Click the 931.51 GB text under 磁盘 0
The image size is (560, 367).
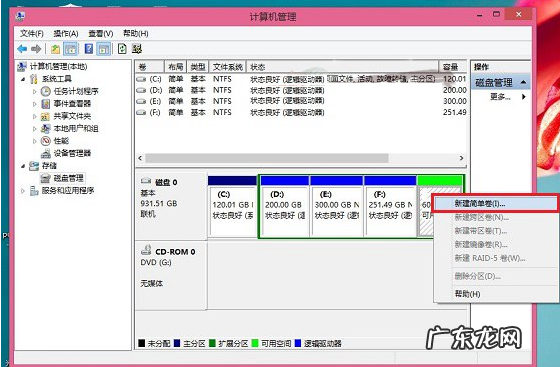coord(159,203)
